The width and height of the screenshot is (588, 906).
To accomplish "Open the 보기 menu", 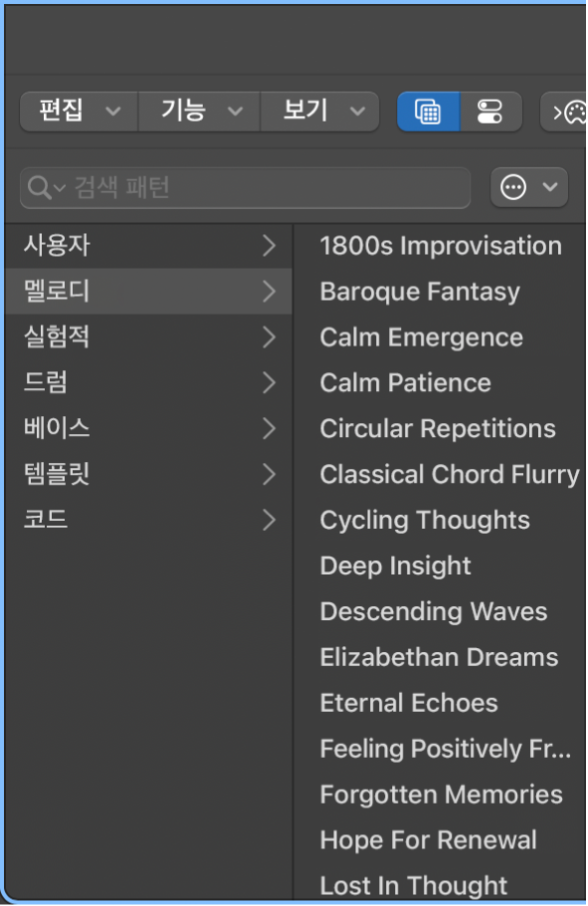I will point(318,112).
